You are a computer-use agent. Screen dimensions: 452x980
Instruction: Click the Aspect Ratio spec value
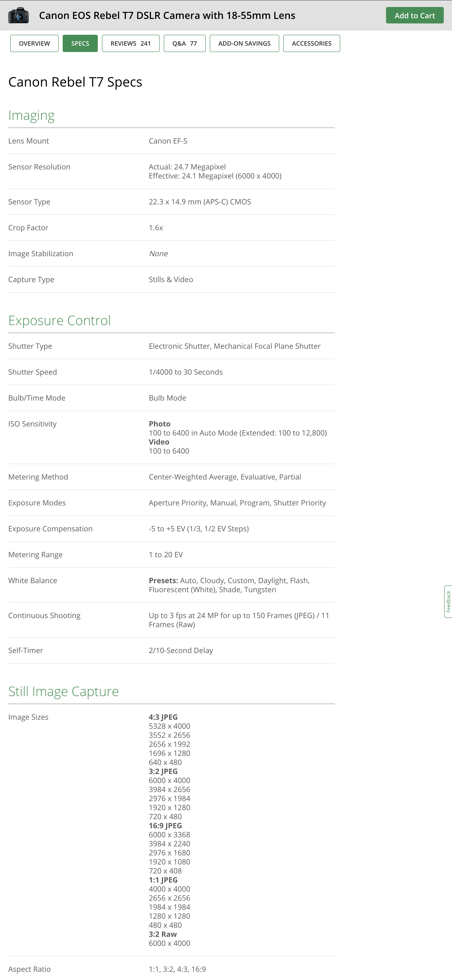[177, 969]
